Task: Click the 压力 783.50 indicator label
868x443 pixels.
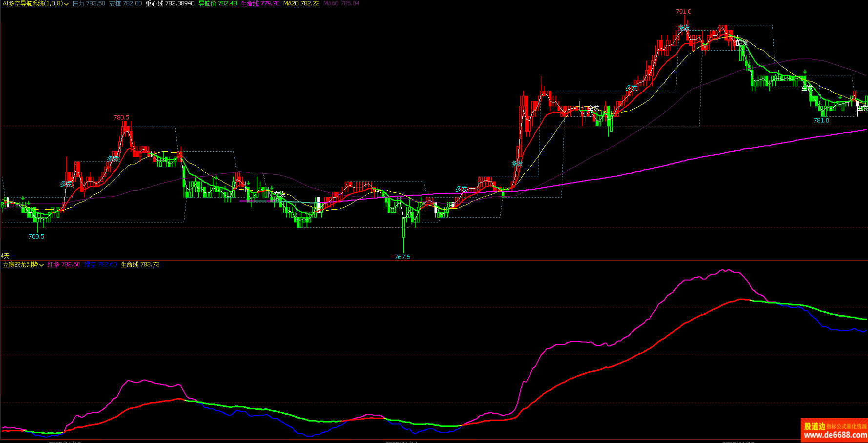Action: (88, 3)
